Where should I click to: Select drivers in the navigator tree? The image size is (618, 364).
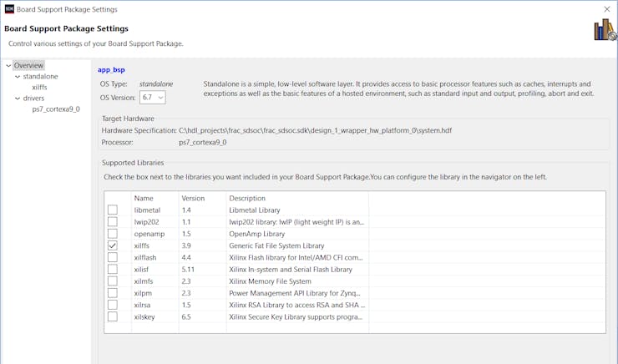33,99
